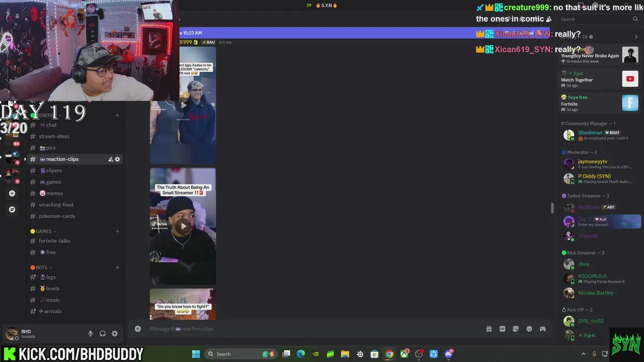The image size is (644, 362).
Task: Select member Nicolas Bartley
Action: (600, 293)
